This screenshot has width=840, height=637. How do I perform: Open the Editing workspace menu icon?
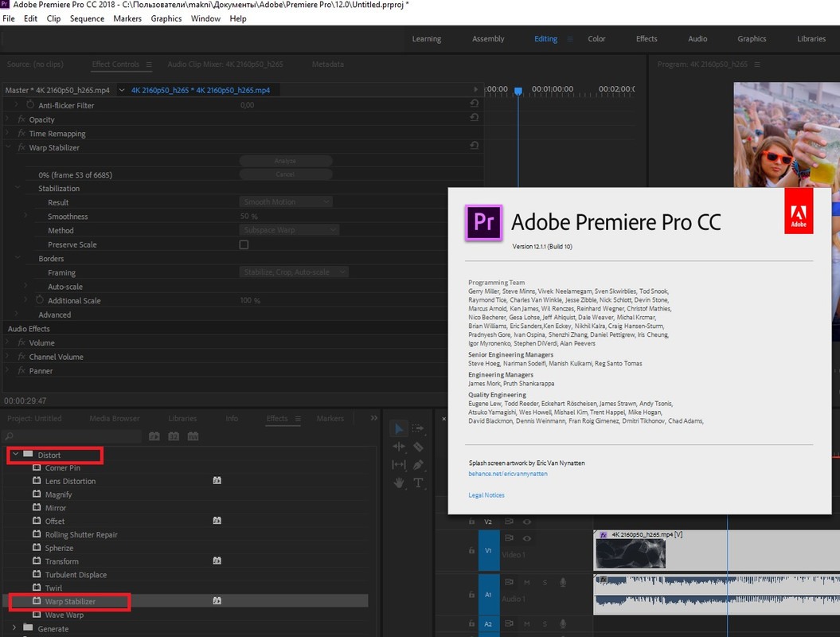pyautogui.click(x=569, y=38)
